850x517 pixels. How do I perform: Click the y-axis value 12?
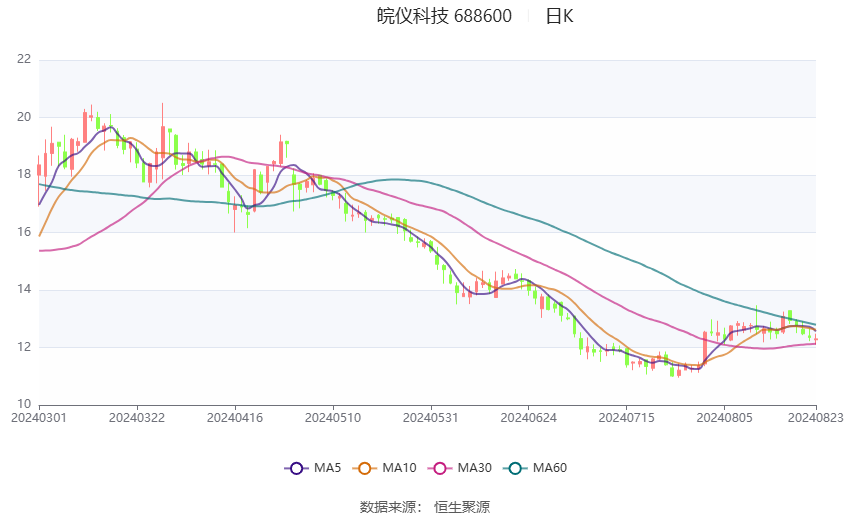point(24,346)
